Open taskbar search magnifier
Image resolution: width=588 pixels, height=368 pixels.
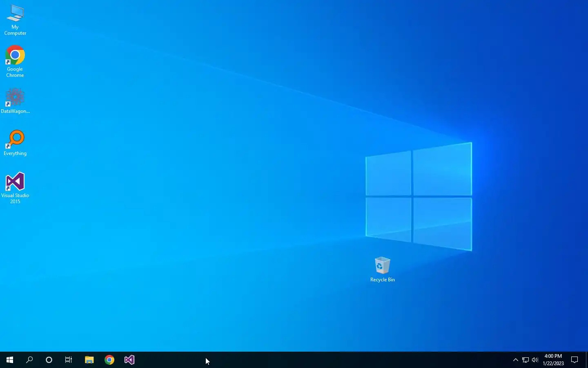tap(29, 360)
